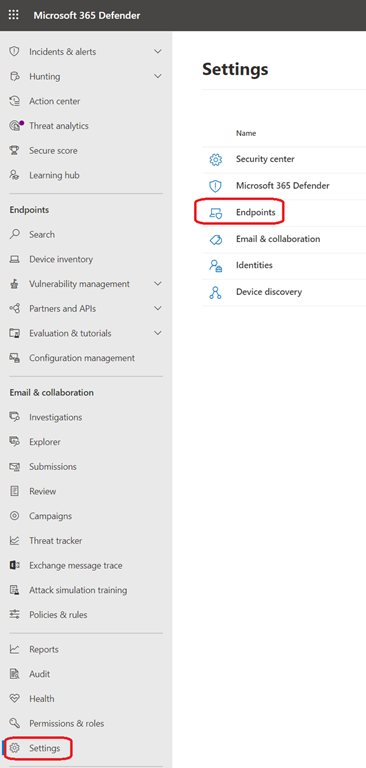Click the Review icon
Image resolution: width=366 pixels, height=768 pixels.
14,491
